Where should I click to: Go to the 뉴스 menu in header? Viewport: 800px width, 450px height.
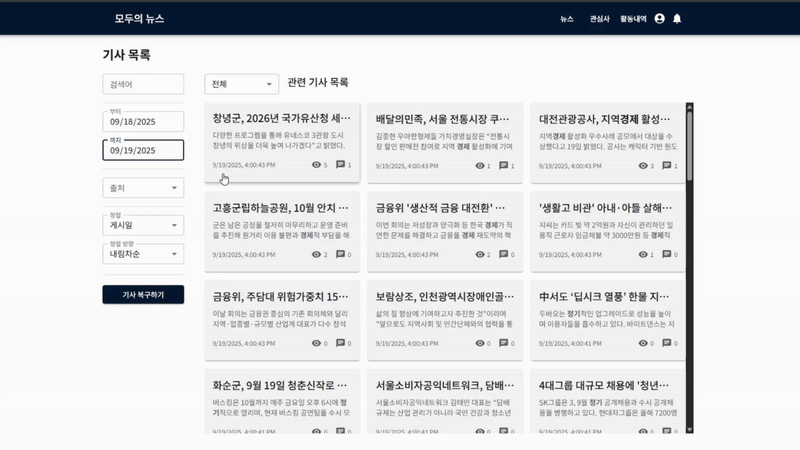[567, 19]
